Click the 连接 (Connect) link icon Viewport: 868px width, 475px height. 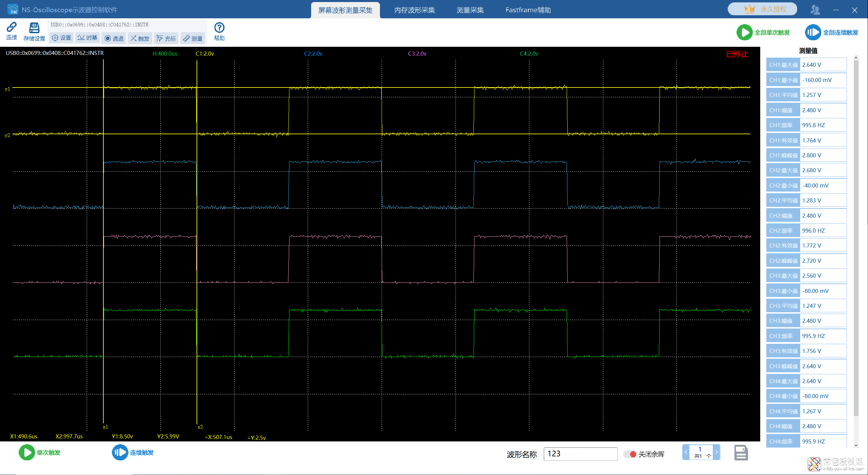point(12,31)
